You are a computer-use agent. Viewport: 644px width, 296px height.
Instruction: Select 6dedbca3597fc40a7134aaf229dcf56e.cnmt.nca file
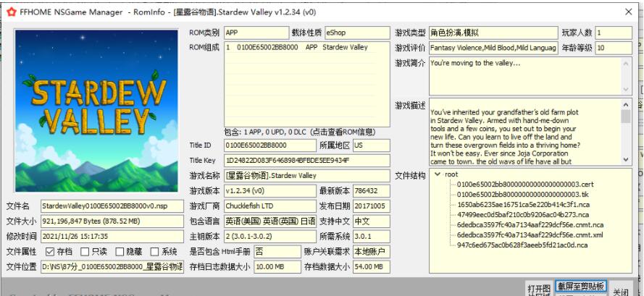click(x=530, y=225)
